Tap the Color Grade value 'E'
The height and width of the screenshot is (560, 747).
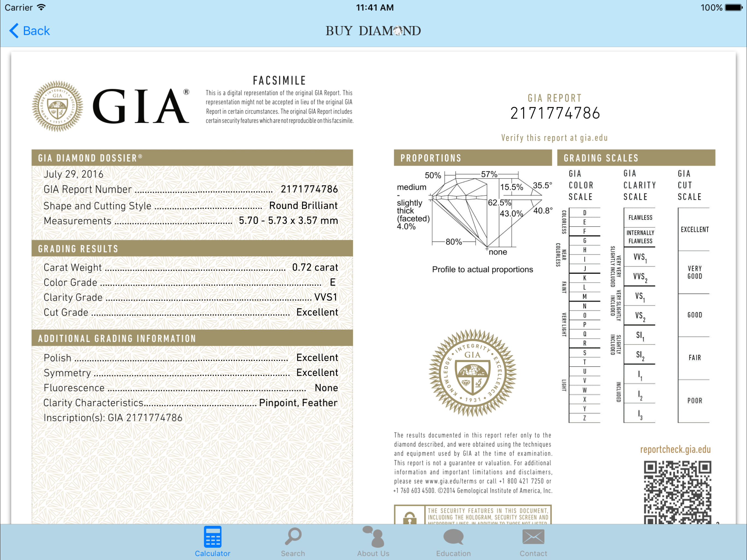[x=333, y=282]
